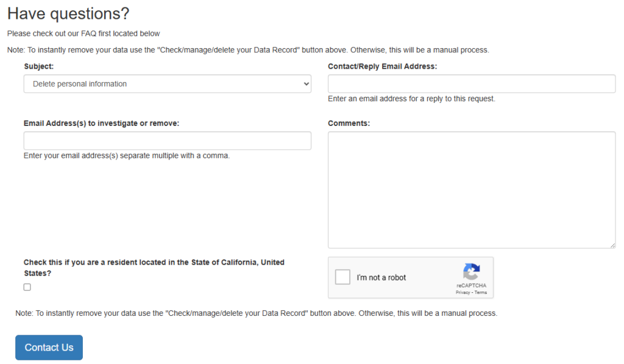Click the Contact/Reply Email Address field
Image resolution: width=624 pixels, height=364 pixels.
471,83
